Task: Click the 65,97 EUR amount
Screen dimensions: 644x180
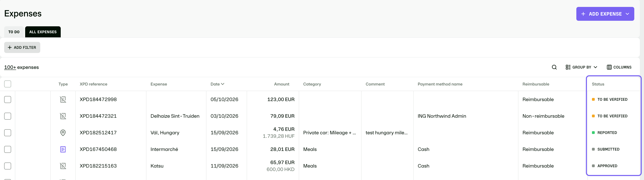Action: pos(282,163)
